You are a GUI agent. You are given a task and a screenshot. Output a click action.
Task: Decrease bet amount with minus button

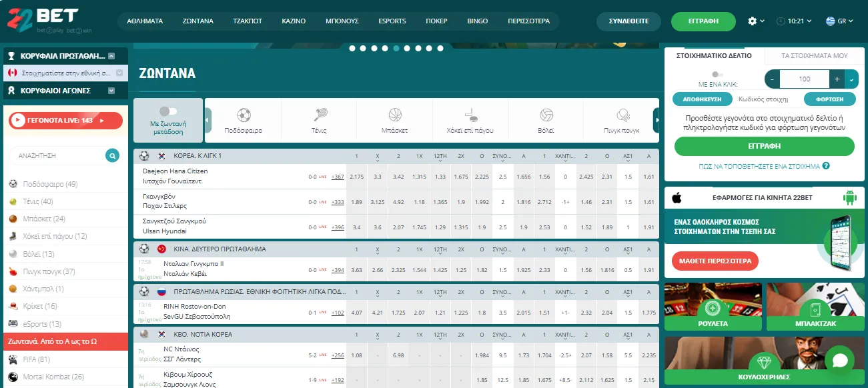point(772,79)
